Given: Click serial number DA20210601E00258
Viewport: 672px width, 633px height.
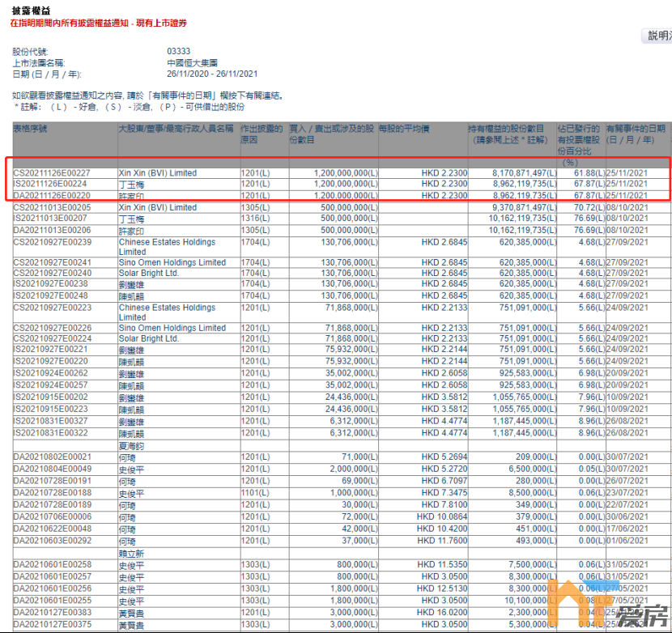Looking at the screenshot, I should (x=53, y=565).
